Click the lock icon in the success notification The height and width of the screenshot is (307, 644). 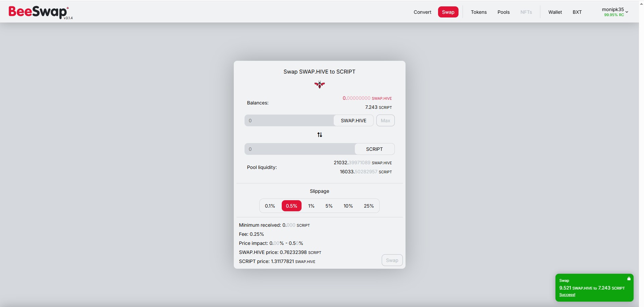coord(629,279)
